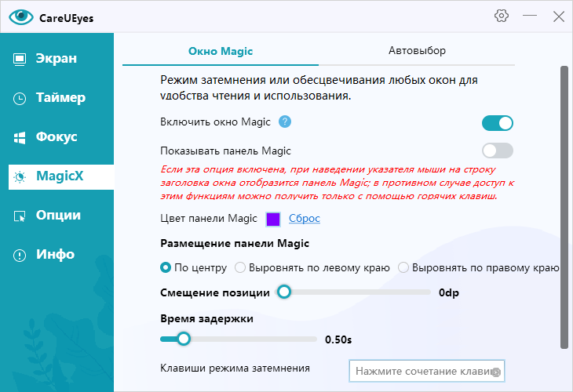
Task: Click the Время задержки slider handle
Action: (x=184, y=339)
